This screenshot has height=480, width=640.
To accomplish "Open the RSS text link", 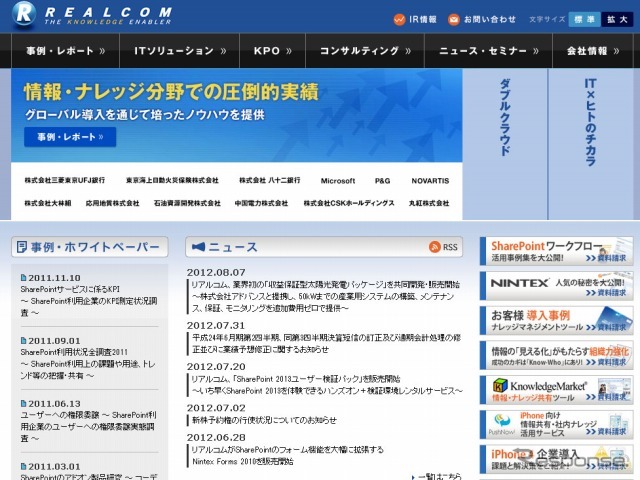I will (450, 247).
